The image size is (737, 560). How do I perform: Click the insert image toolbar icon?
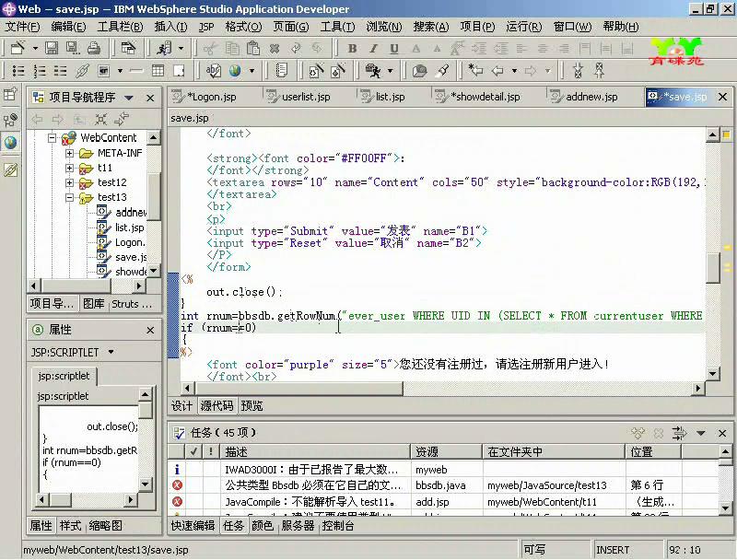[x=104, y=71]
